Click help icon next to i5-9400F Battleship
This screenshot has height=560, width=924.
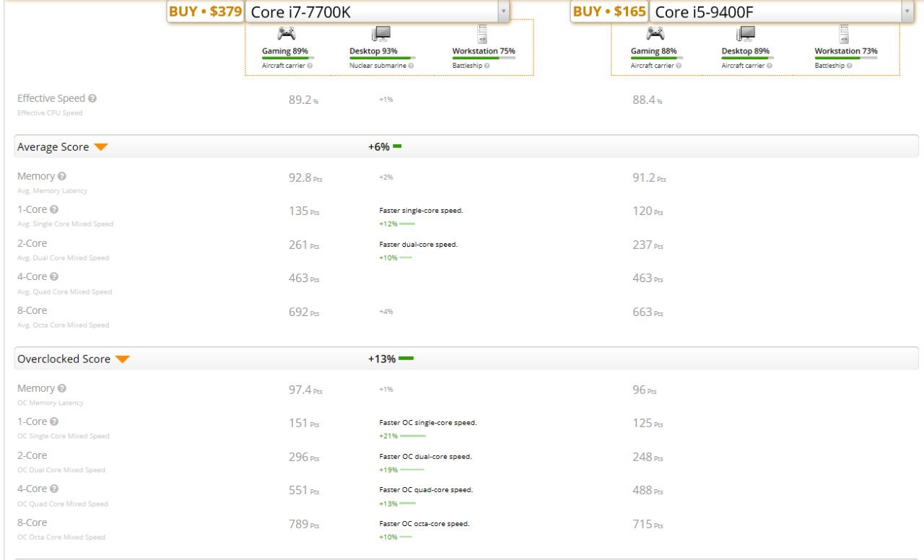coord(850,65)
